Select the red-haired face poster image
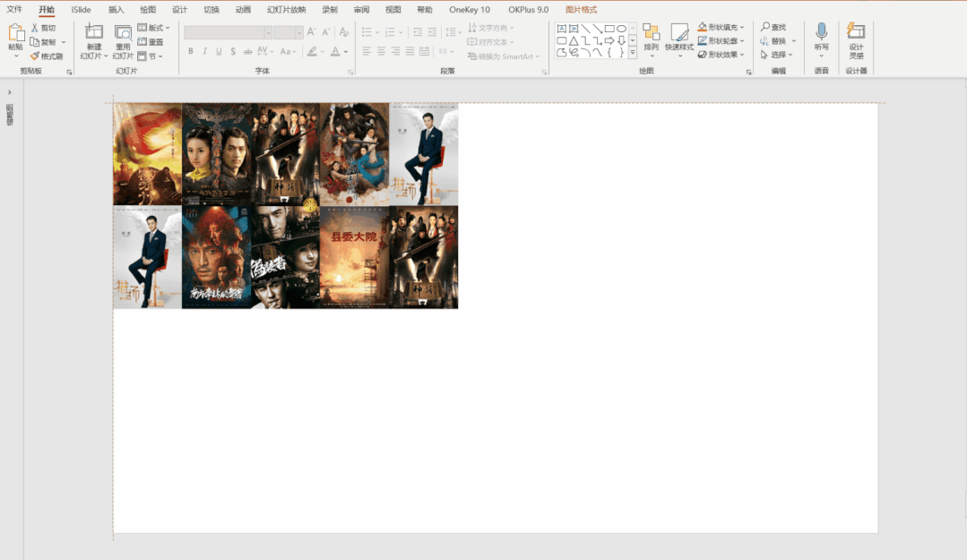This screenshot has height=560, width=967. coord(217,257)
